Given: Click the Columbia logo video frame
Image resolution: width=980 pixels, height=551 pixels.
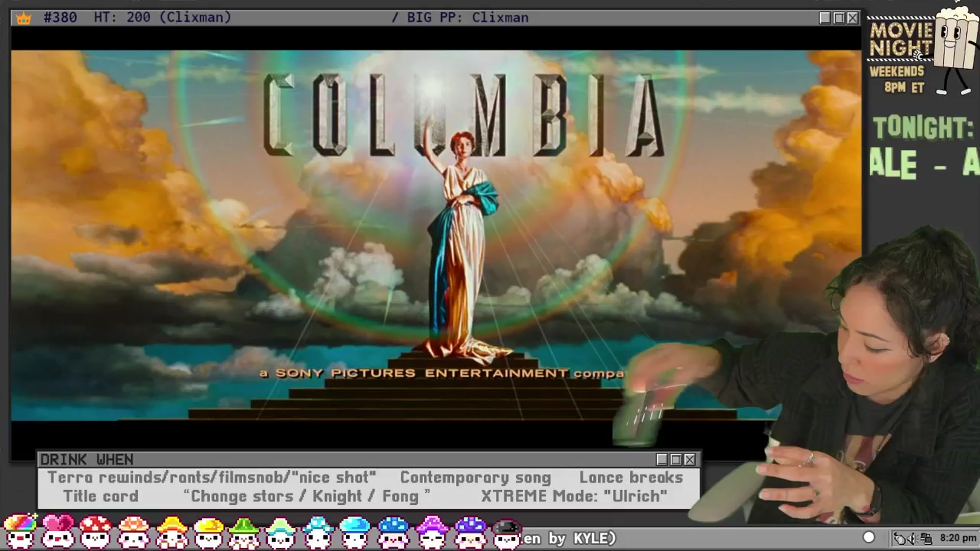Looking at the screenshot, I should [436, 235].
